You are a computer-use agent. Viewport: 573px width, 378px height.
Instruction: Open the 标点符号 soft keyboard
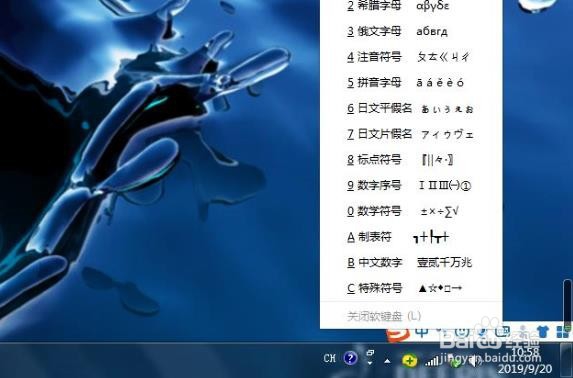coord(411,160)
